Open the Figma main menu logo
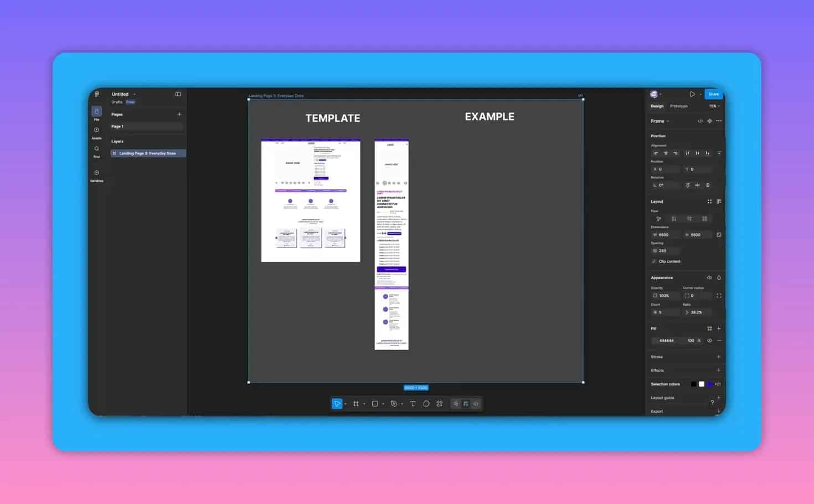814x504 pixels. coord(97,94)
